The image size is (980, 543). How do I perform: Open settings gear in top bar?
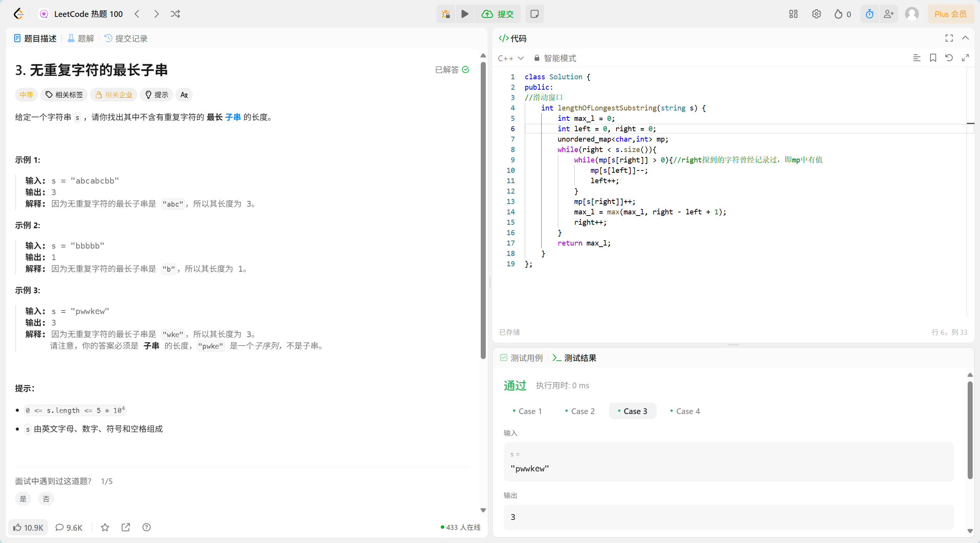(816, 14)
